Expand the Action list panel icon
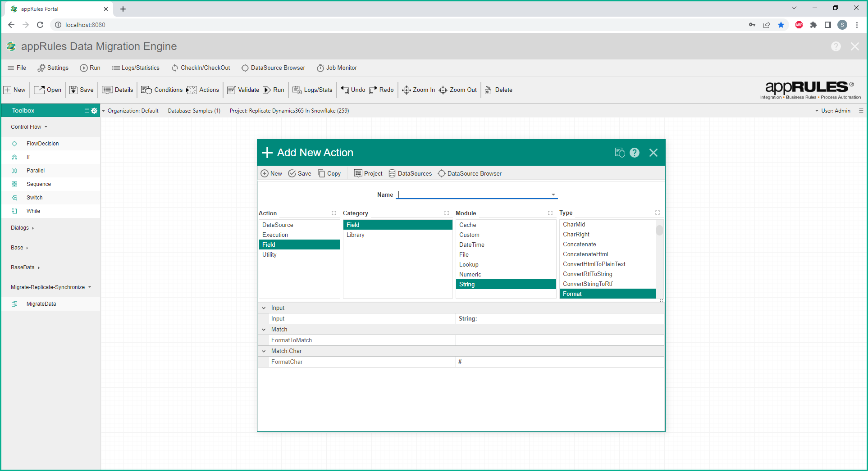 click(x=334, y=213)
